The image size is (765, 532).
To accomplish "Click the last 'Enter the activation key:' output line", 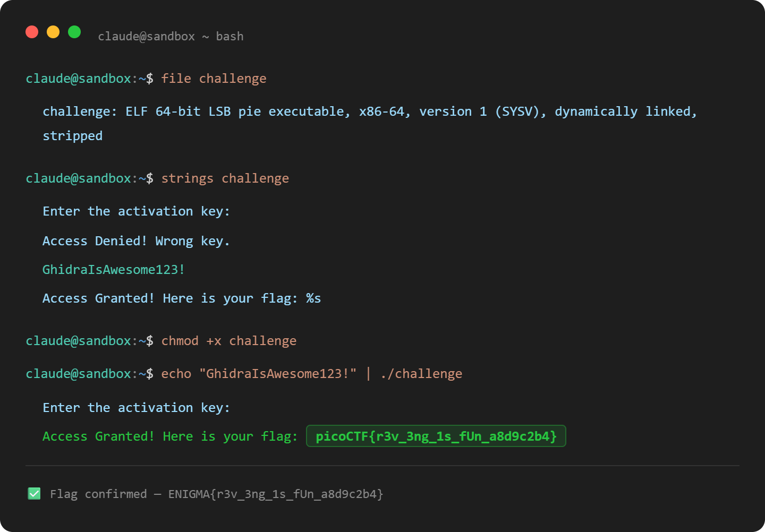I will click(x=136, y=408).
